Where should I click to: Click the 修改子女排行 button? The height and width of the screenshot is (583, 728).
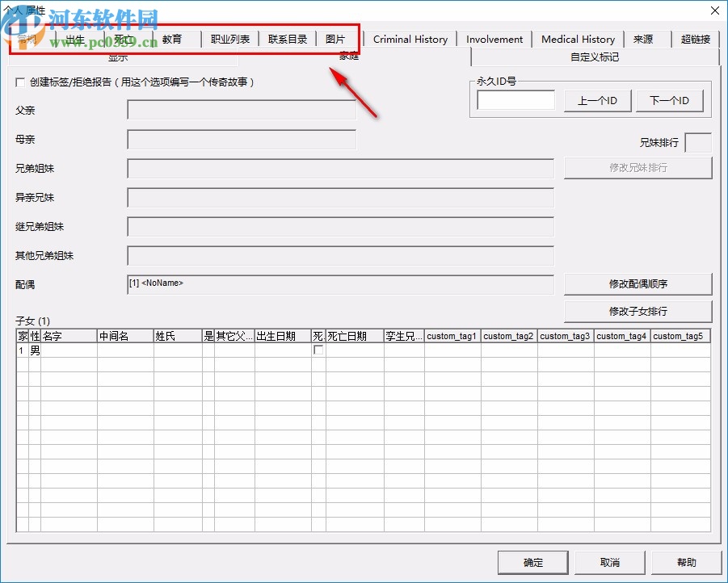[638, 312]
